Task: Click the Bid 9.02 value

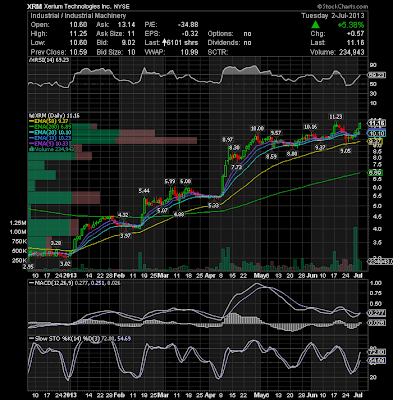Action: [x=129, y=43]
